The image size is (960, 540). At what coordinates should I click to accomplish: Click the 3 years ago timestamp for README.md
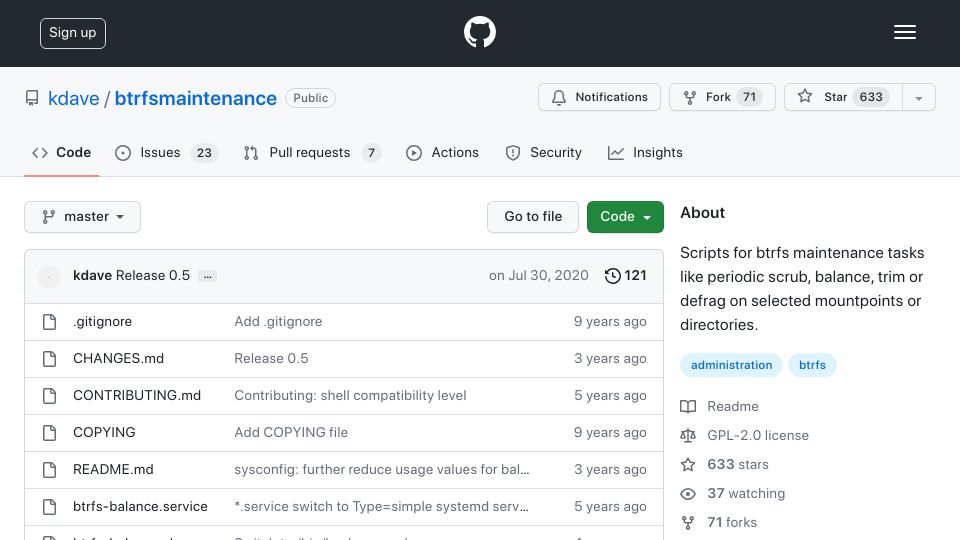[610, 470]
